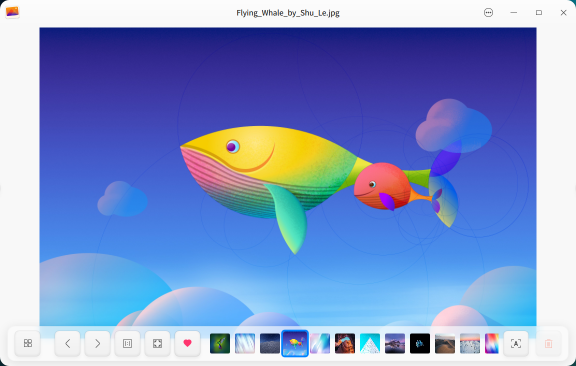Click the image viewer app icon
The height and width of the screenshot is (366, 576).
[12, 12]
